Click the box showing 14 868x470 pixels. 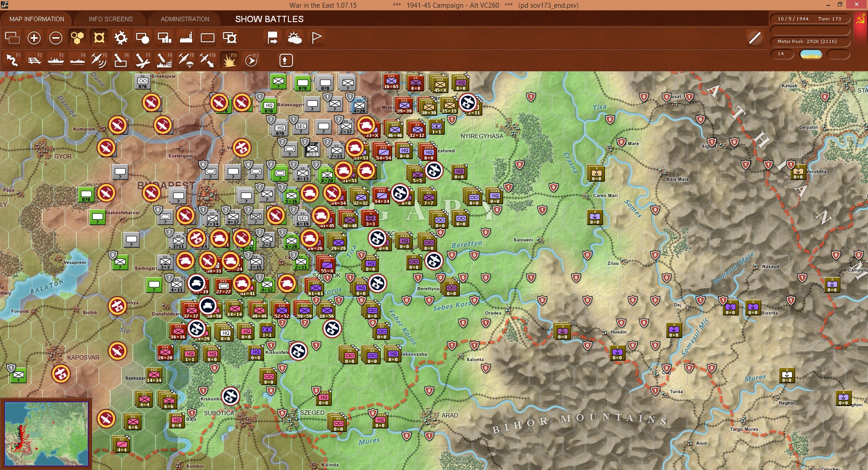782,54
